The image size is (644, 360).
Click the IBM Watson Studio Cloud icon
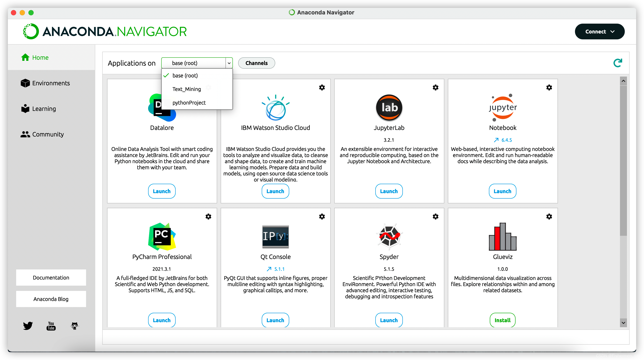coord(275,107)
